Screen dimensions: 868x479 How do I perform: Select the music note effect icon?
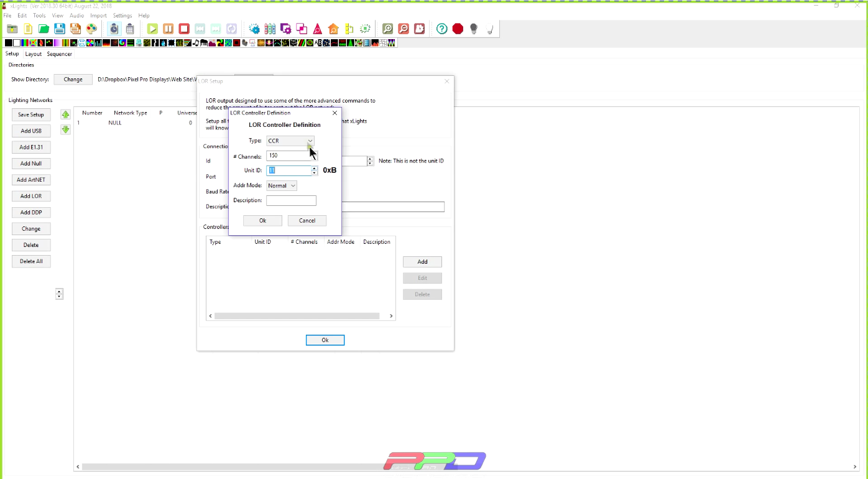click(x=196, y=43)
